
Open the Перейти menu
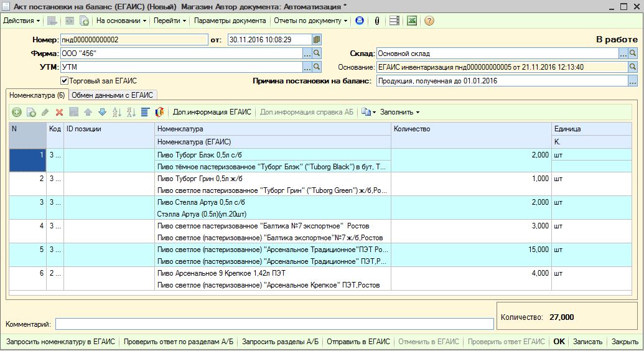tap(170, 21)
